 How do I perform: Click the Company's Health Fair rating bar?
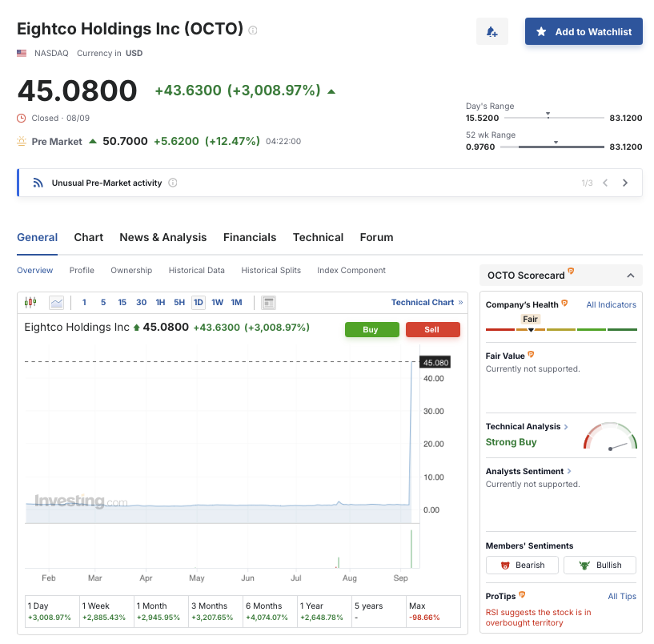pos(561,330)
